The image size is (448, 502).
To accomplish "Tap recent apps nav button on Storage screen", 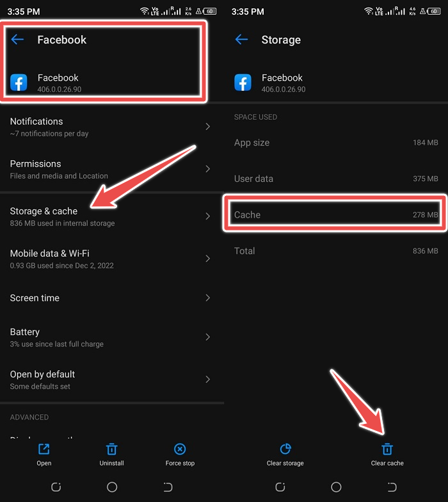I will (280, 487).
